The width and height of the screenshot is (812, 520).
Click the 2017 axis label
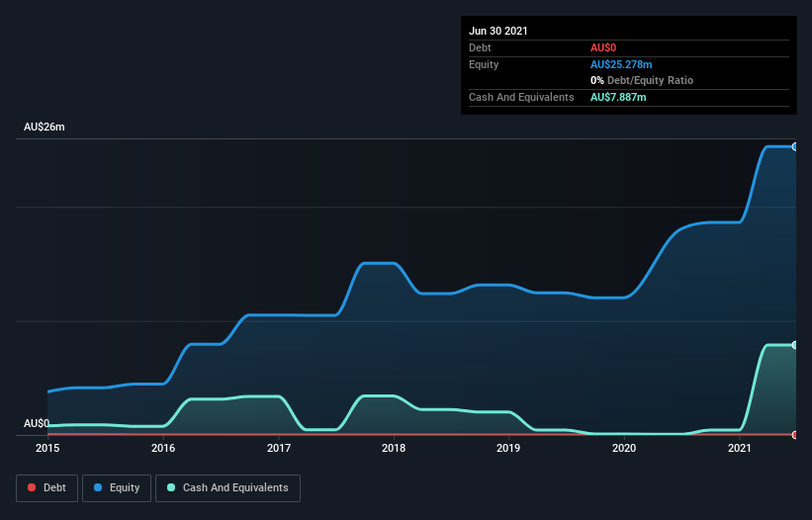(279, 448)
